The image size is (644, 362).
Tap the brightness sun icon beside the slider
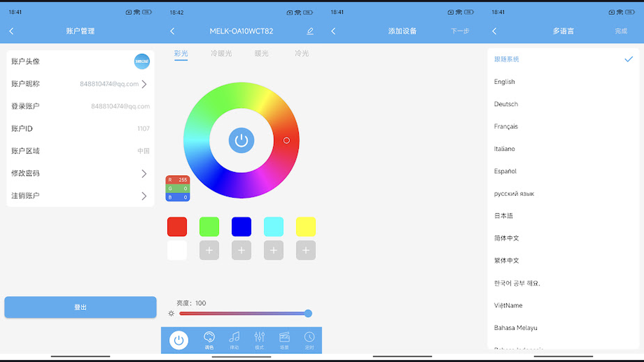[x=171, y=313]
